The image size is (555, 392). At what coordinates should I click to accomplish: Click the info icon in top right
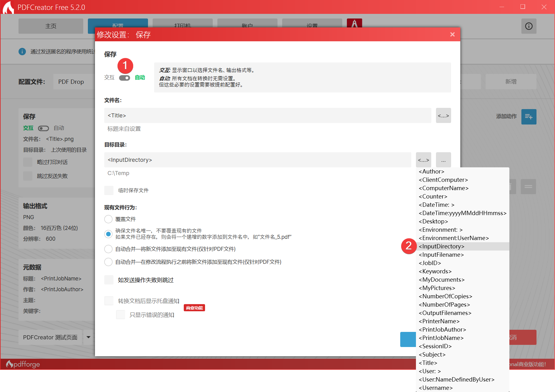click(x=529, y=26)
